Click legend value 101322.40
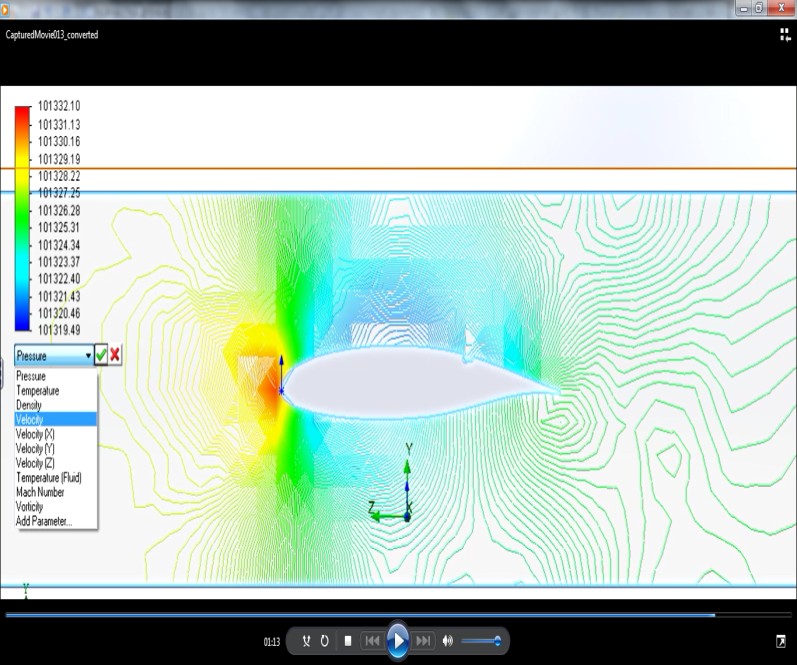This screenshot has height=665, width=797. tap(59, 279)
